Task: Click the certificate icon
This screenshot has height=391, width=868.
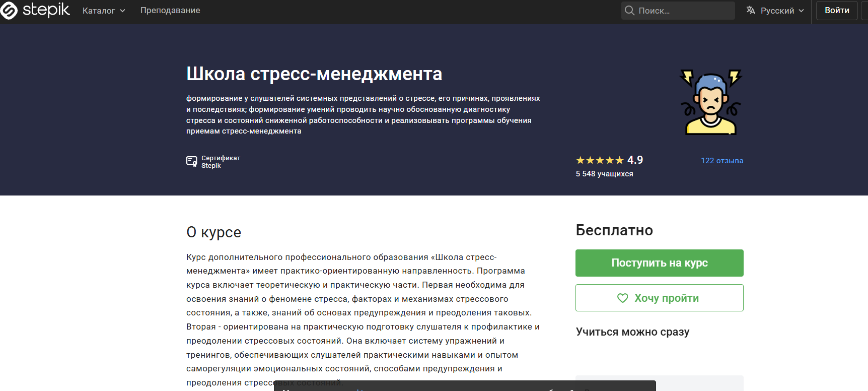Action: pos(192,162)
